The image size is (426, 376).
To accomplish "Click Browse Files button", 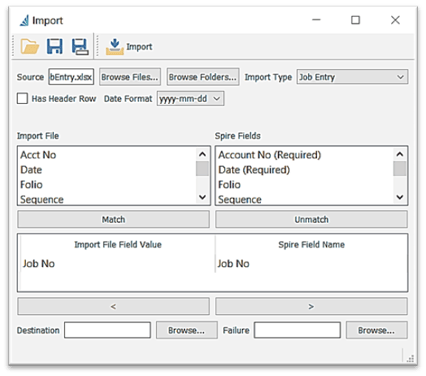I will 130,77.
